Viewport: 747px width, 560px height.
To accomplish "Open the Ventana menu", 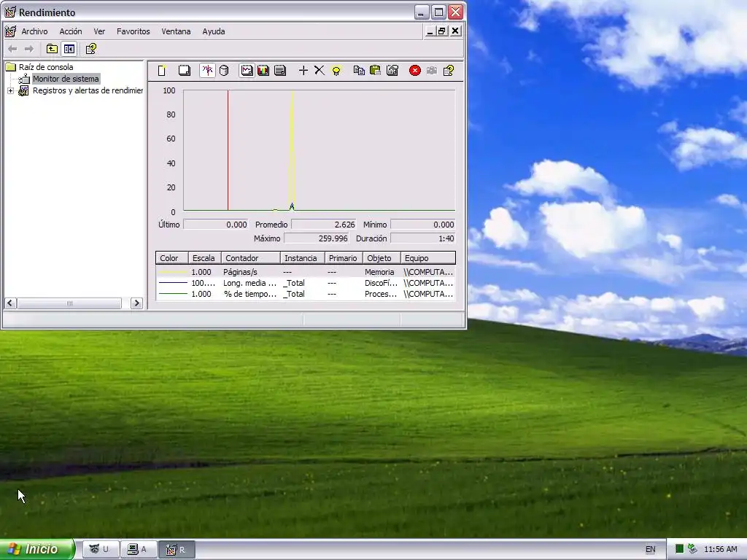I will click(176, 31).
